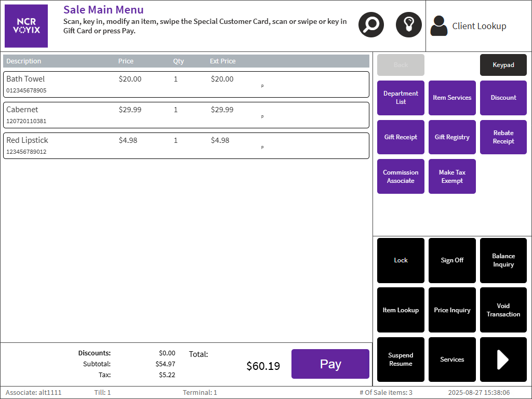532x399 pixels.
Task: Click Suspend Resume button
Action: click(401, 360)
